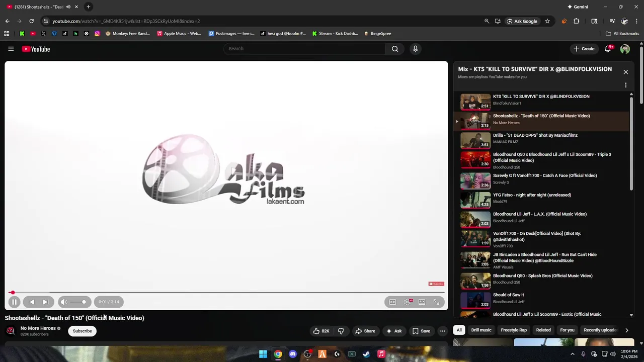Open YouTube notifications bell
Image resolution: width=644 pixels, height=362 pixels.
click(x=608, y=49)
